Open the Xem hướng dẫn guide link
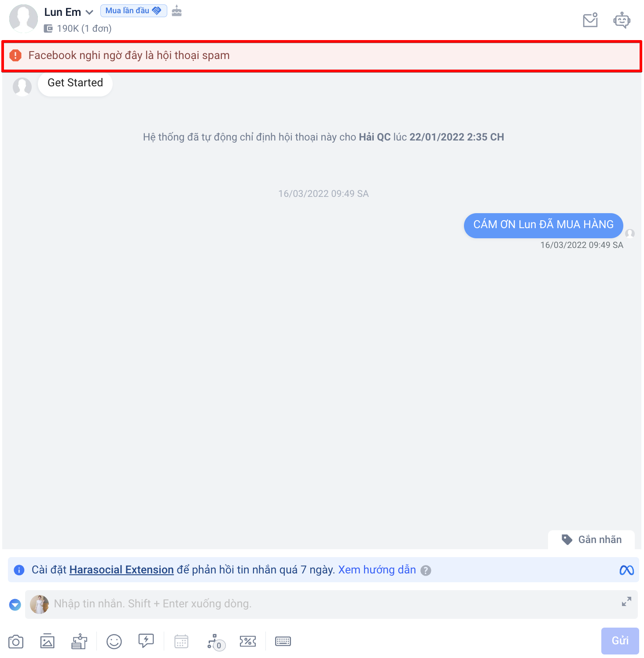 [x=377, y=570]
